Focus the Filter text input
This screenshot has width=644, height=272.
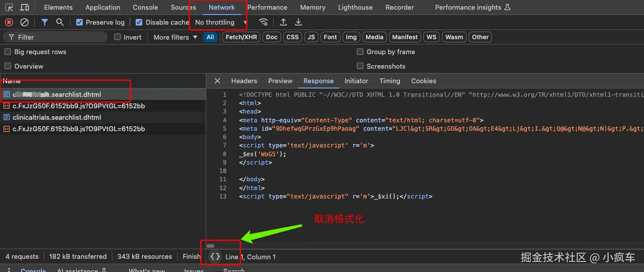[55, 37]
